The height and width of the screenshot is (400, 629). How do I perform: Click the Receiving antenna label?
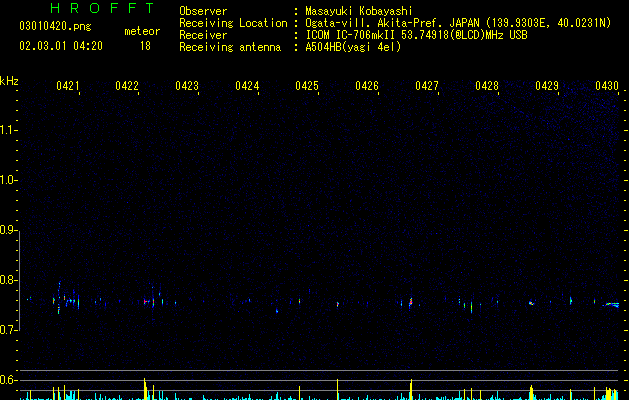[230, 47]
